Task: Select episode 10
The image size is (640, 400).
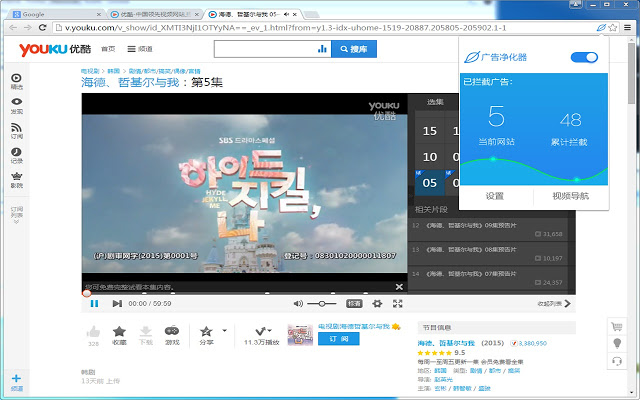Action: [429, 157]
